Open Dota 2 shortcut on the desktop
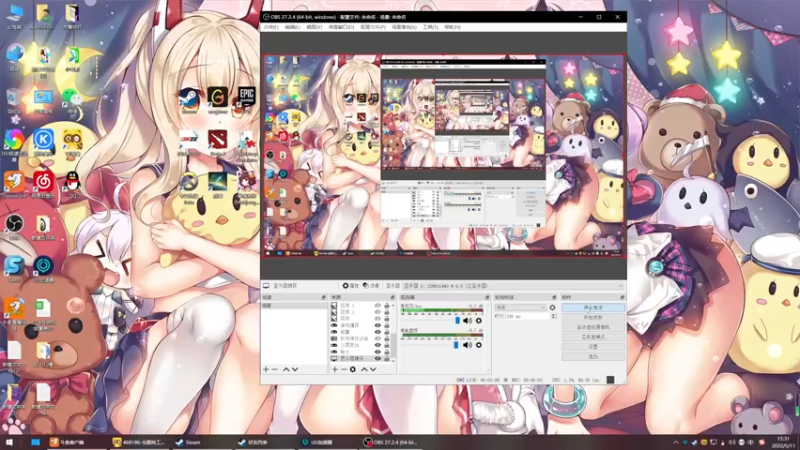The width and height of the screenshot is (800, 450). pyautogui.click(x=218, y=141)
